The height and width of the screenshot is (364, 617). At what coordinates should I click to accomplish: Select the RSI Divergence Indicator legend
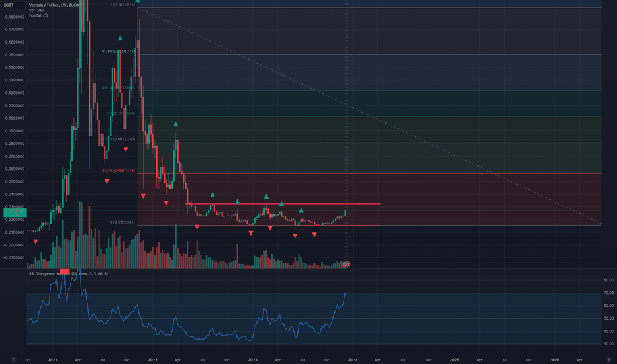coord(68,273)
